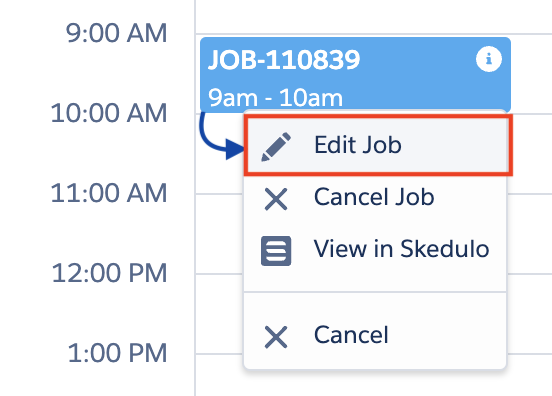Click the 12:00 PM time label
The height and width of the screenshot is (396, 552).
coord(109,273)
